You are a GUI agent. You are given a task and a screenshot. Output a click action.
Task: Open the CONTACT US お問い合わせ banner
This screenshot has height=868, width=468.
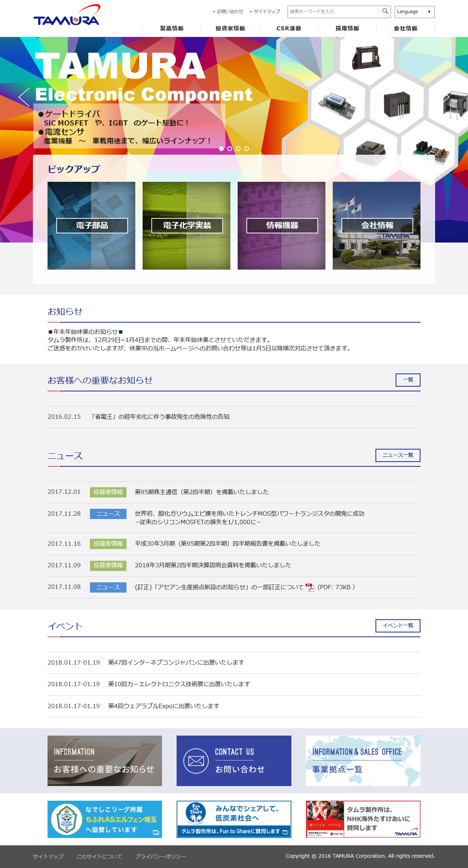(234, 761)
